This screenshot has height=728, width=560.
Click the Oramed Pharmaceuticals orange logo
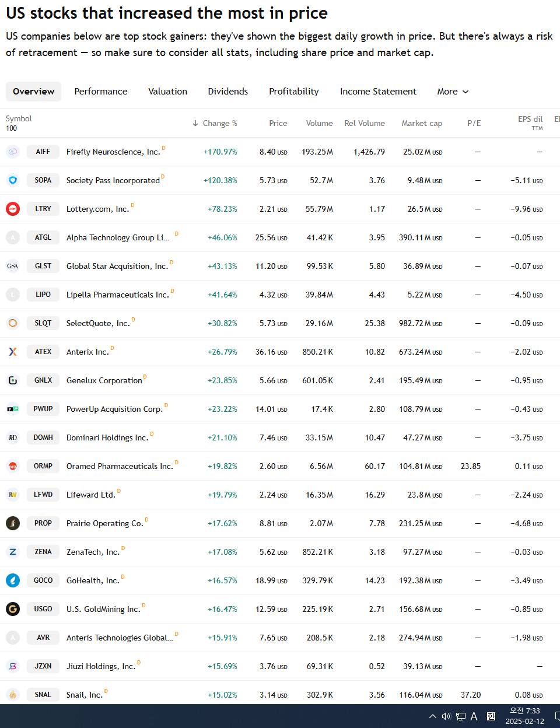click(13, 466)
